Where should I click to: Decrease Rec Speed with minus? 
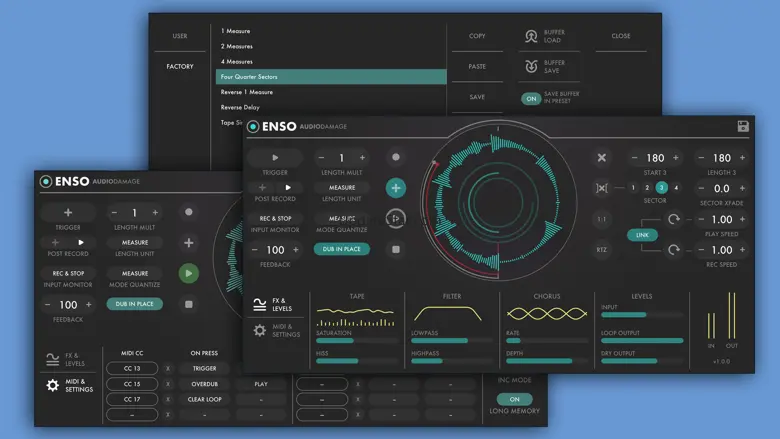click(x=701, y=250)
